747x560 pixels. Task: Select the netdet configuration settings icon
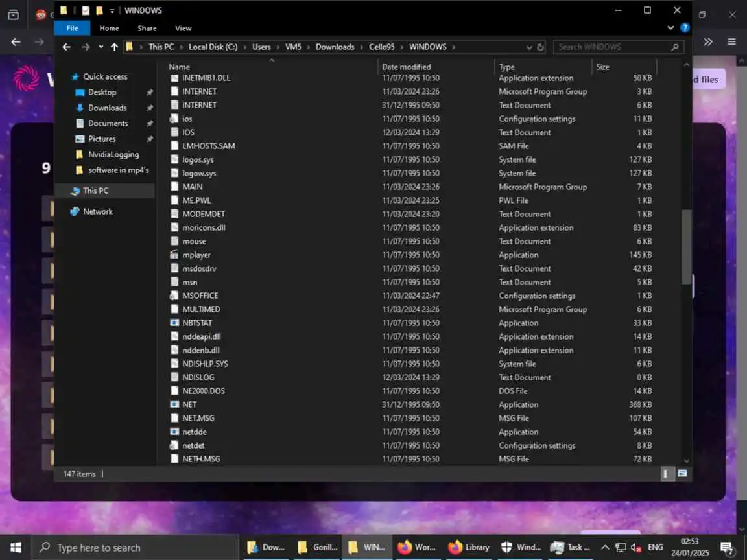[174, 446]
